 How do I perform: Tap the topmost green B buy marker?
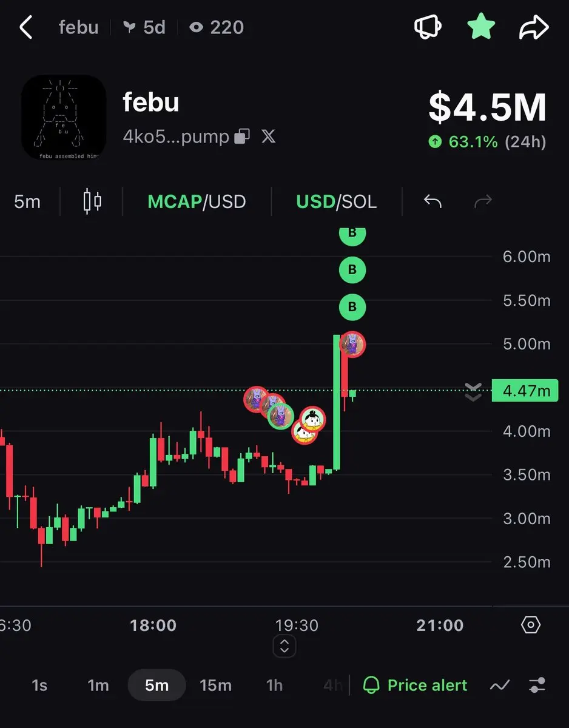[352, 234]
